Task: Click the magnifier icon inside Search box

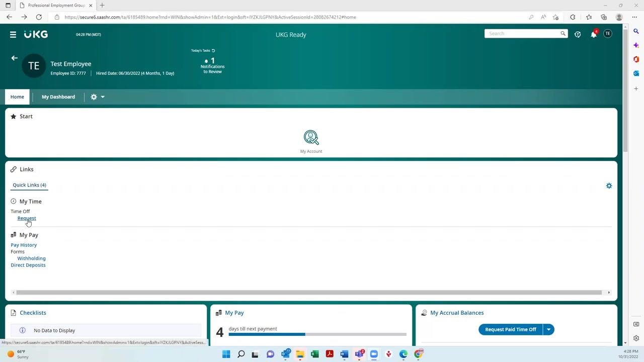Action: pos(563,34)
